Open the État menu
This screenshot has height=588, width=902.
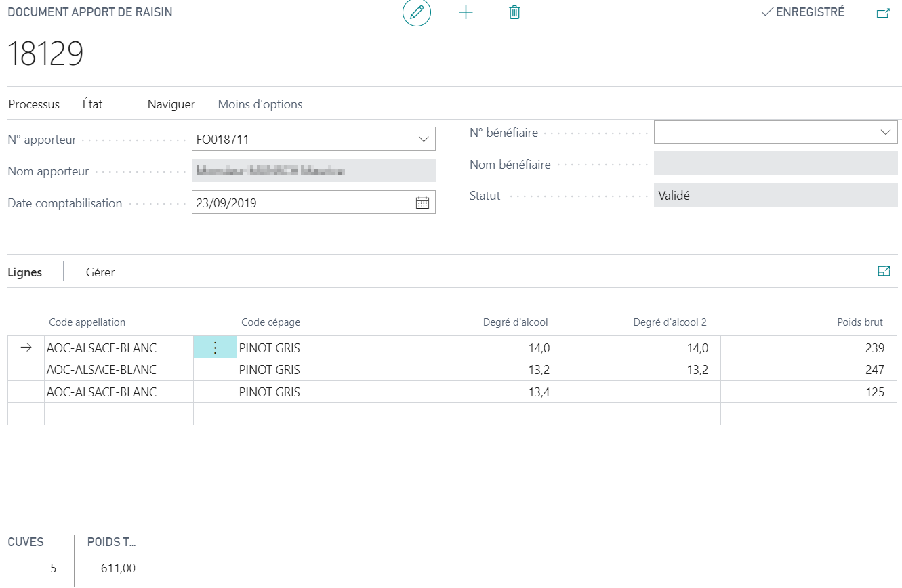tap(93, 104)
